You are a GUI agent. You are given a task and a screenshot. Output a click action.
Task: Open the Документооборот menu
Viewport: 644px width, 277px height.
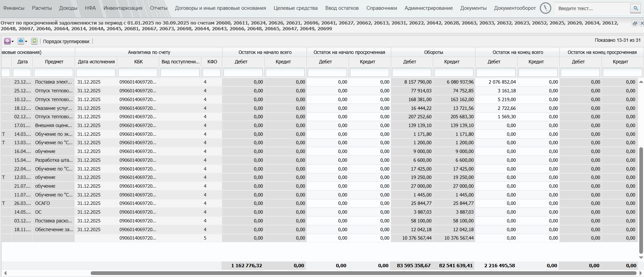[x=515, y=8]
